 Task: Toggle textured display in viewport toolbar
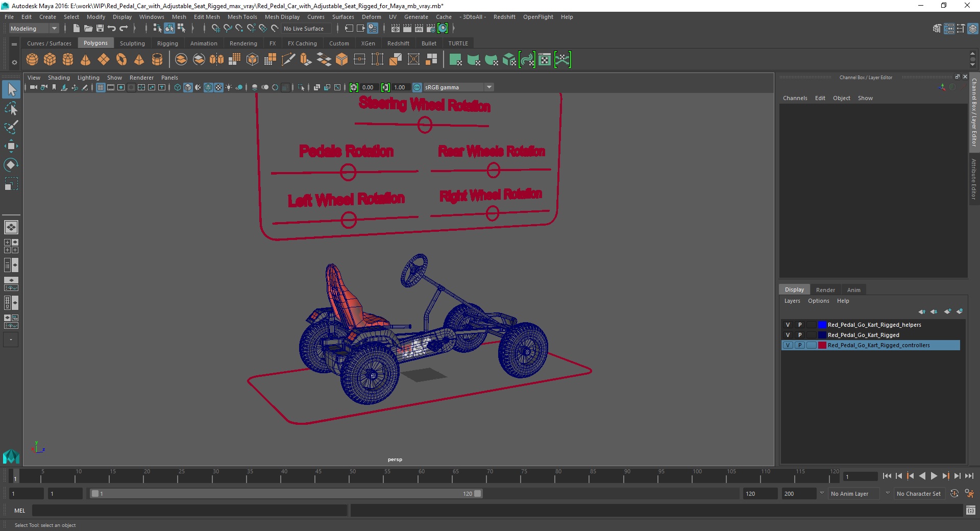pyautogui.click(x=218, y=87)
